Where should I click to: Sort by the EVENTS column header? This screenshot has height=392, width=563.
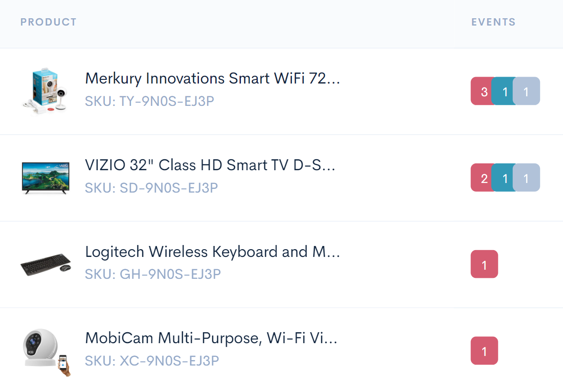point(493,22)
